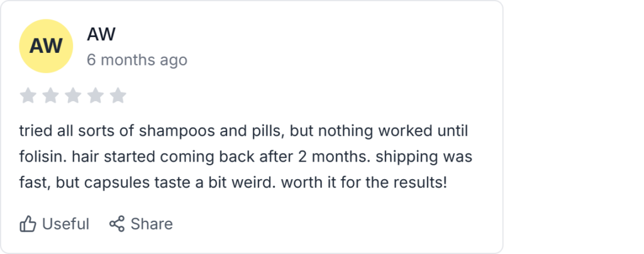This screenshot has height=254, width=644.
Task: Choose the third rating star
Action: click(x=73, y=96)
